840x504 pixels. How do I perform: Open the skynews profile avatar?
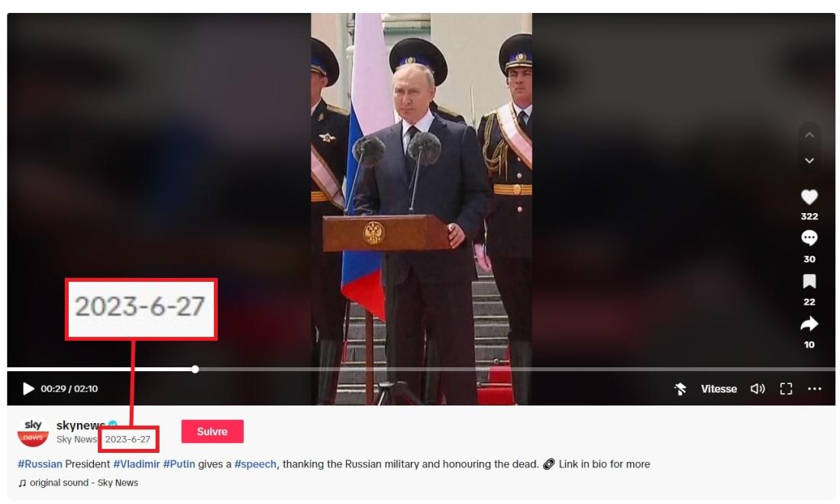[x=33, y=431]
